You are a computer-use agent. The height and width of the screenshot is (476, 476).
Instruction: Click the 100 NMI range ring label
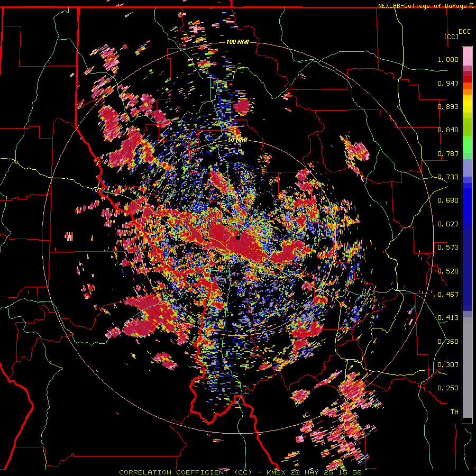point(237,42)
